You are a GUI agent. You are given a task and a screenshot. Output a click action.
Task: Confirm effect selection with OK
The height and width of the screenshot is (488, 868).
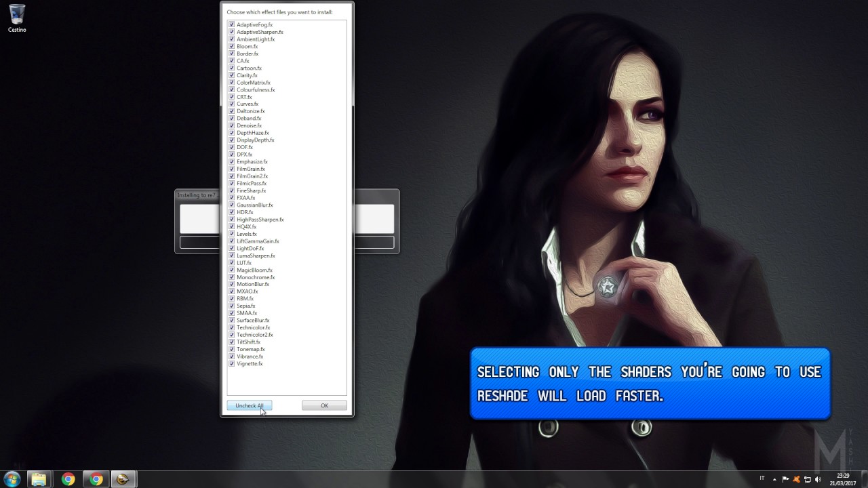point(324,405)
